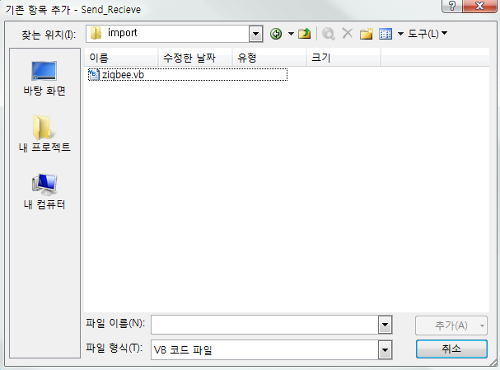Click the Search the Web icon
This screenshot has width=500, height=370.
(329, 34)
